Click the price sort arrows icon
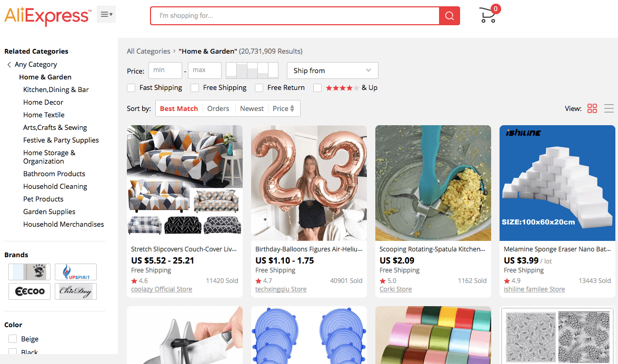 coord(292,108)
